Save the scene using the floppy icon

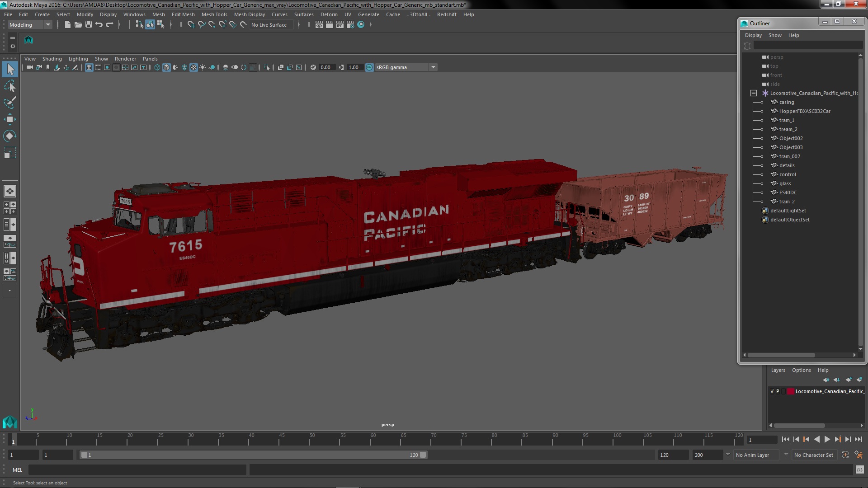pyautogui.click(x=89, y=25)
